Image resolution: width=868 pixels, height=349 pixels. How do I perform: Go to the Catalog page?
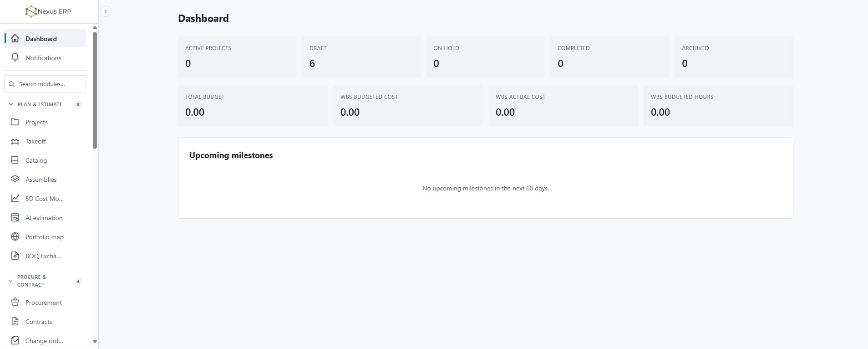coord(45,160)
